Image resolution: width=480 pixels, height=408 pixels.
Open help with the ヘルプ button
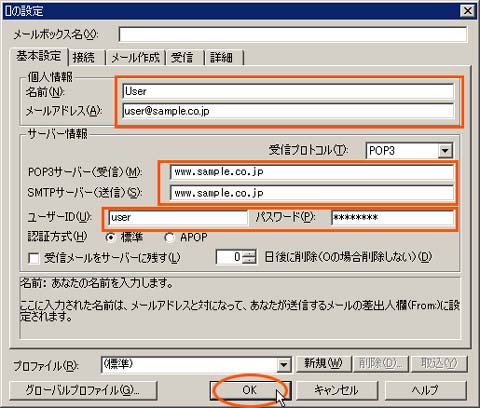(x=426, y=390)
